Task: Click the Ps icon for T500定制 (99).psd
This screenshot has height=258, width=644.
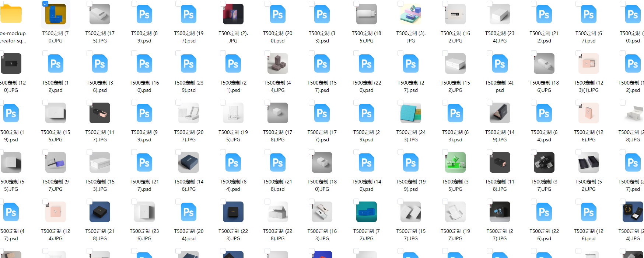Action: click(144, 113)
